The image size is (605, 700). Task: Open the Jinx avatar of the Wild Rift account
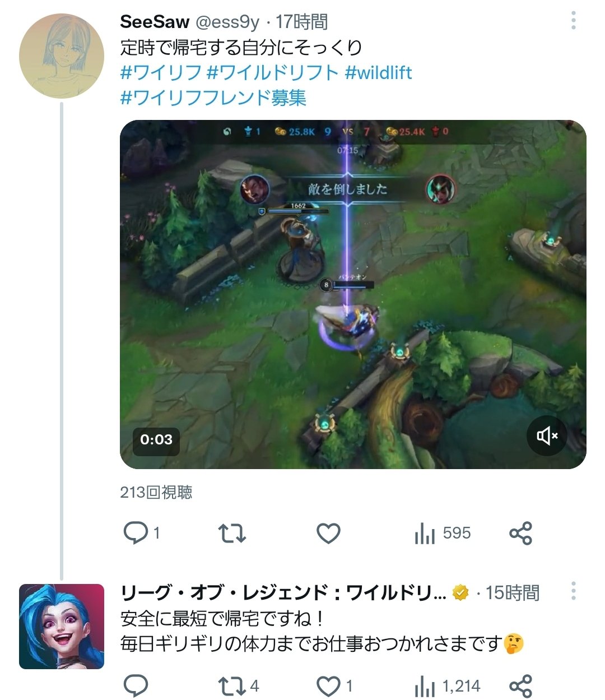pyautogui.click(x=62, y=627)
